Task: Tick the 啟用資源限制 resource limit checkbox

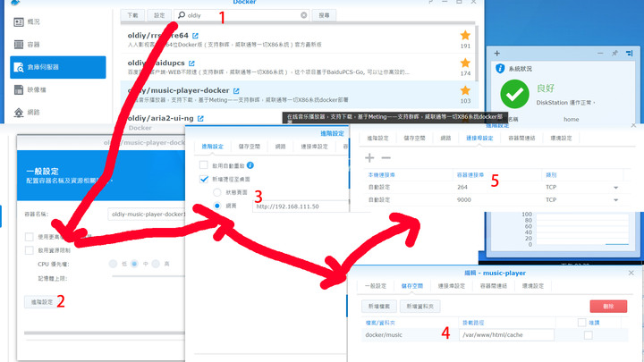Action: (x=29, y=250)
